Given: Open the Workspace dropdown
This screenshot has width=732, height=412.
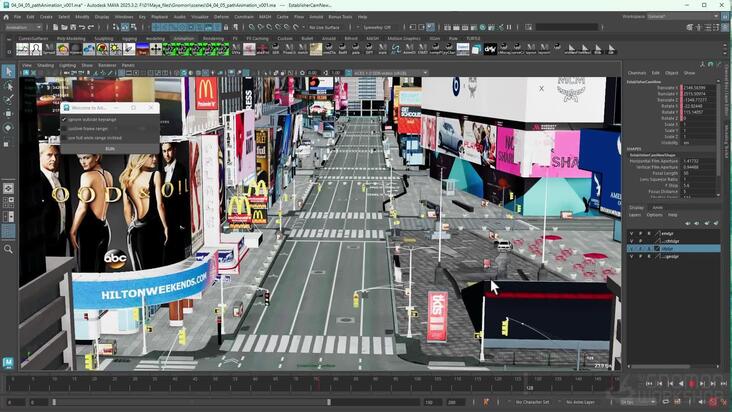Looking at the screenshot, I should tap(683, 16).
